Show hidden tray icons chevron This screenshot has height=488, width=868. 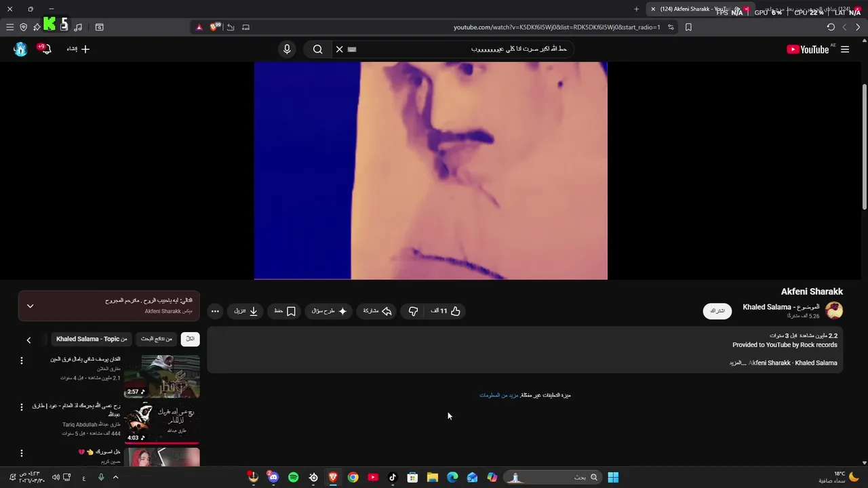pyautogui.click(x=115, y=477)
